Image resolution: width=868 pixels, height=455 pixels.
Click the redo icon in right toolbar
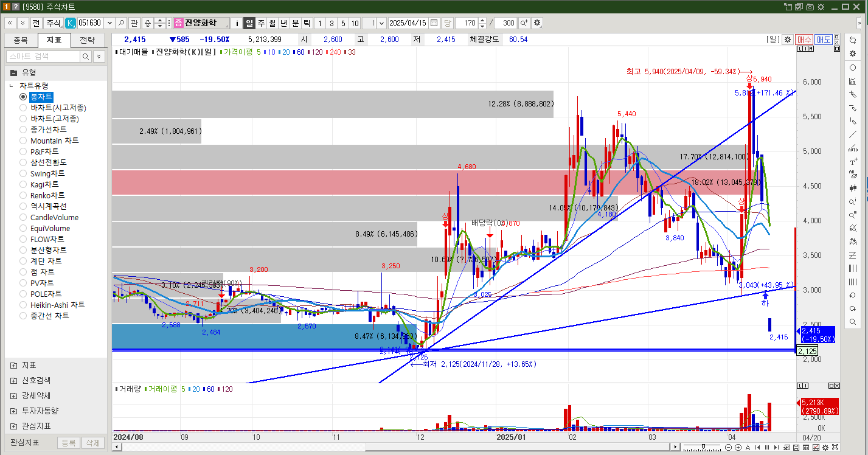click(x=853, y=308)
